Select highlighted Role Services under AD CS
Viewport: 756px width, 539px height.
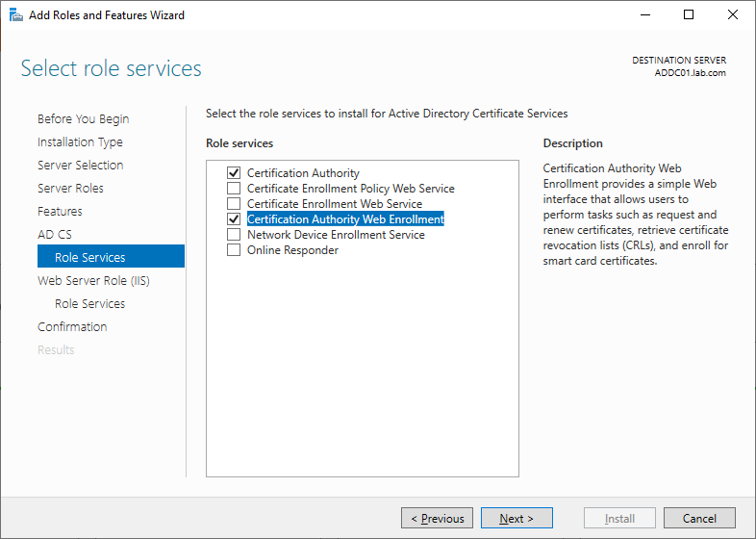coord(111,256)
